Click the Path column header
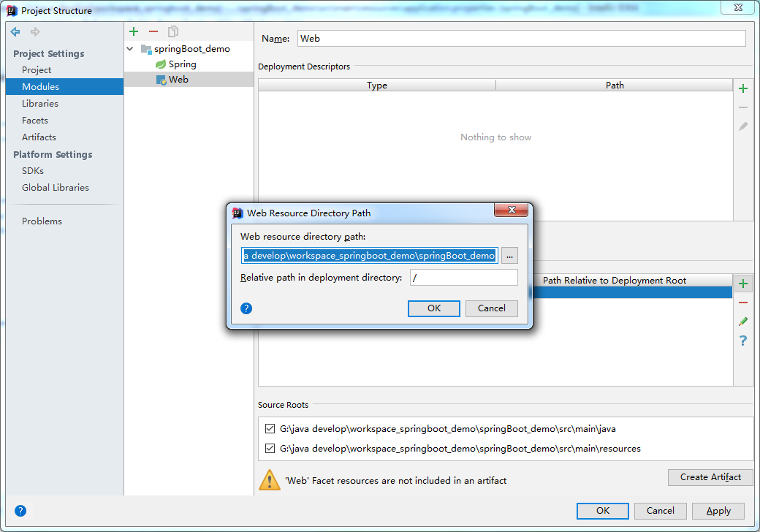The width and height of the screenshot is (760, 532). 615,85
